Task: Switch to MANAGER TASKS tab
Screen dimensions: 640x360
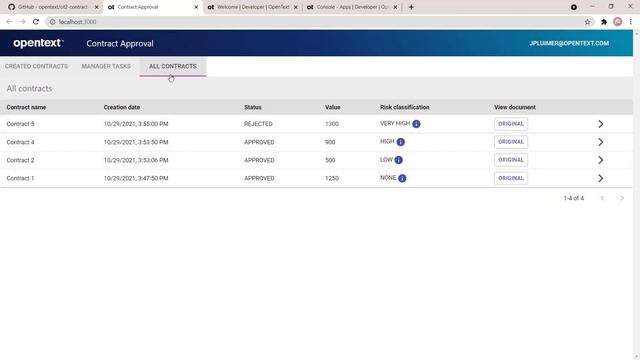Action: 106,66
